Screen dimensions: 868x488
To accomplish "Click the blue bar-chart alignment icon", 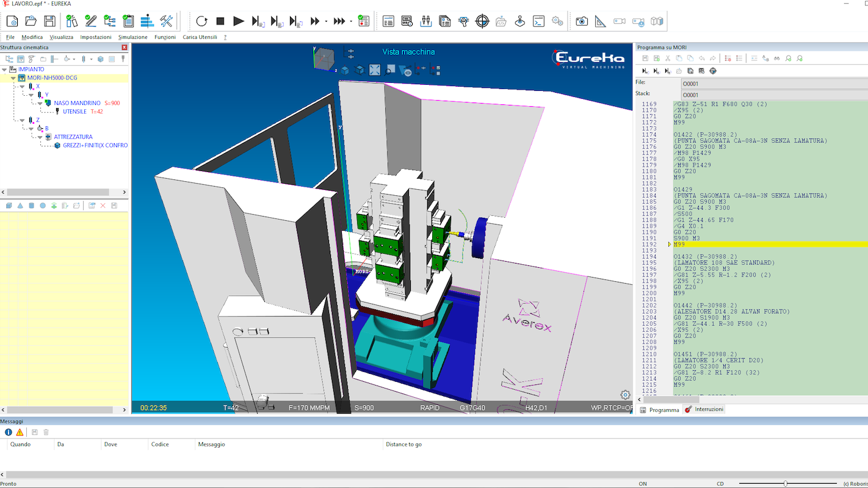I will click(x=147, y=21).
